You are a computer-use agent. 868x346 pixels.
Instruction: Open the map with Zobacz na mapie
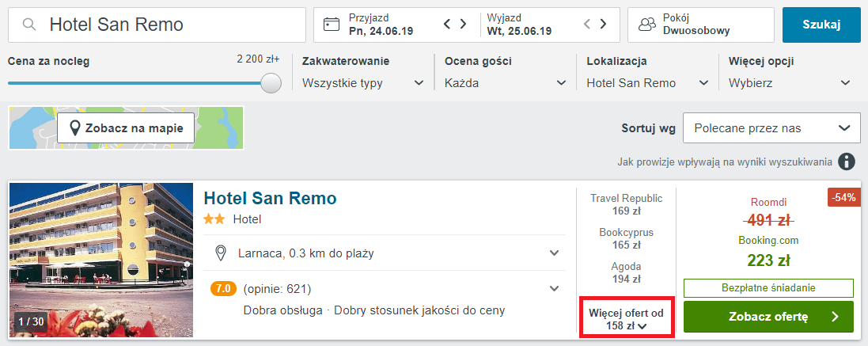point(126,128)
